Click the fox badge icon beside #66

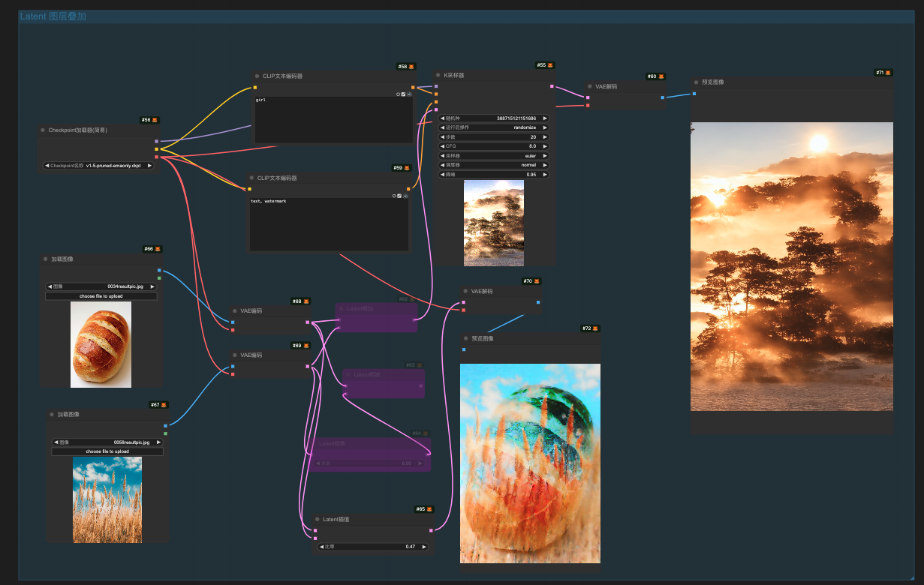click(158, 249)
